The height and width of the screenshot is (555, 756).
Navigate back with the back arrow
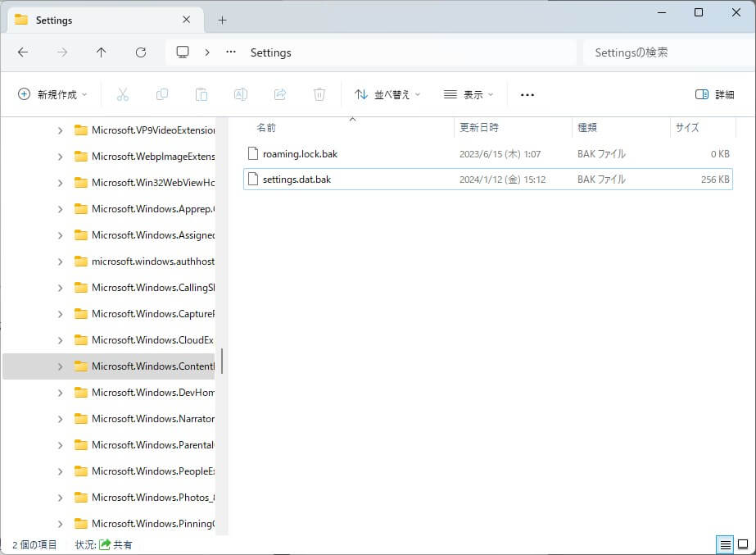point(23,52)
